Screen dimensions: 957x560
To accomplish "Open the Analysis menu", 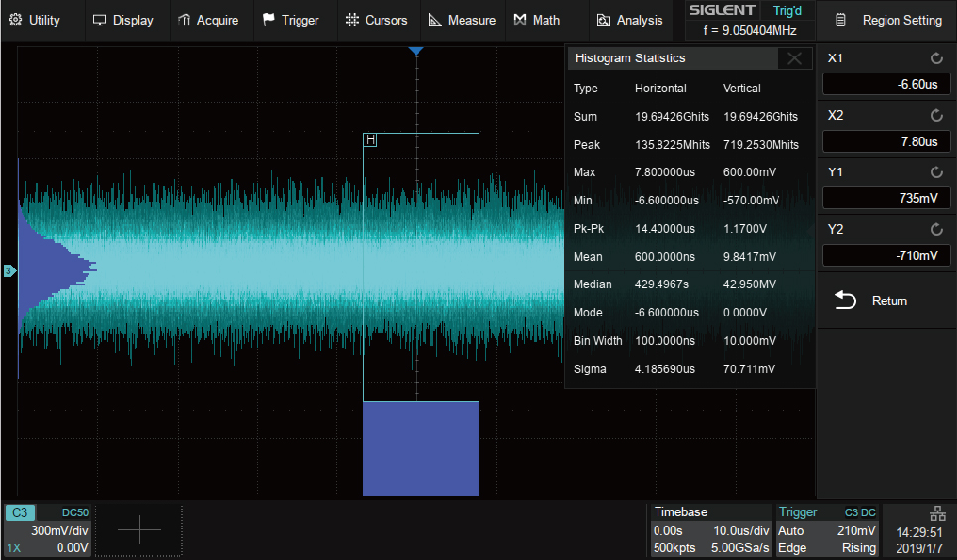I will 630,20.
